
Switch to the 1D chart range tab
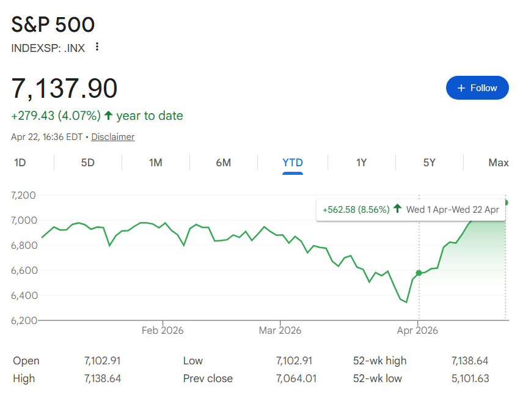tap(19, 163)
